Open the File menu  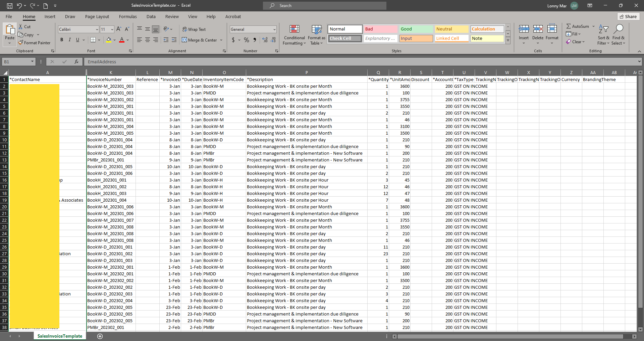click(9, 17)
